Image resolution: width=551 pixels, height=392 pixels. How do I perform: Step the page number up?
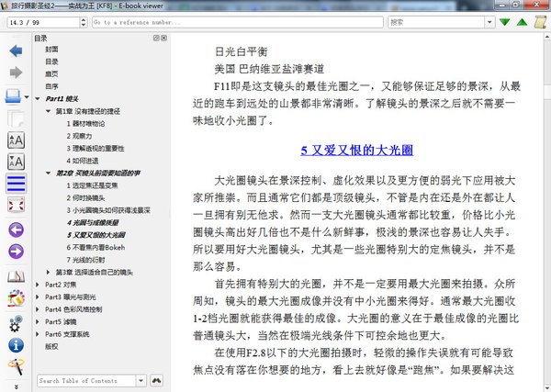point(84,19)
